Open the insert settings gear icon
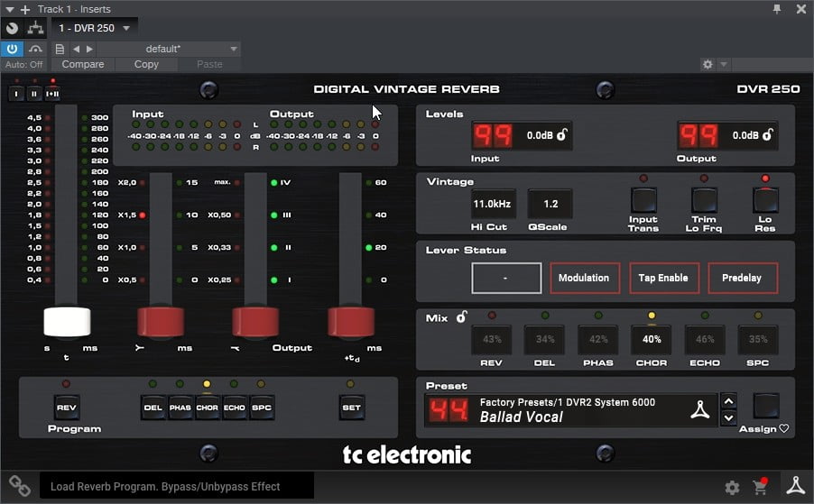Viewport: 814px width, 504px height. tap(707, 64)
